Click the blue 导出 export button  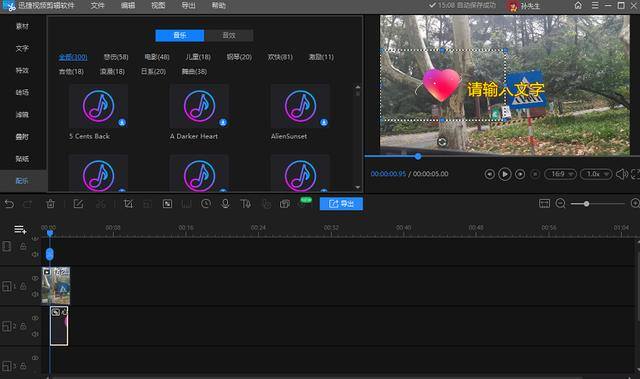(341, 204)
